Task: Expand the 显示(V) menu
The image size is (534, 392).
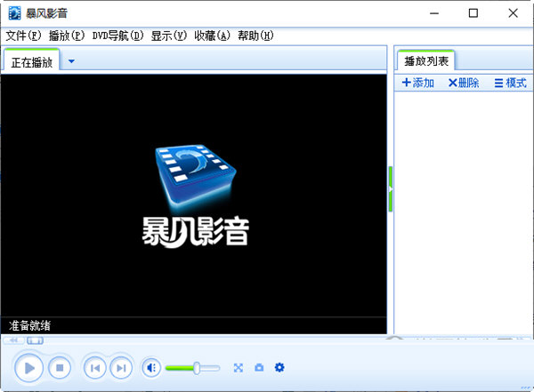Action: [x=169, y=36]
